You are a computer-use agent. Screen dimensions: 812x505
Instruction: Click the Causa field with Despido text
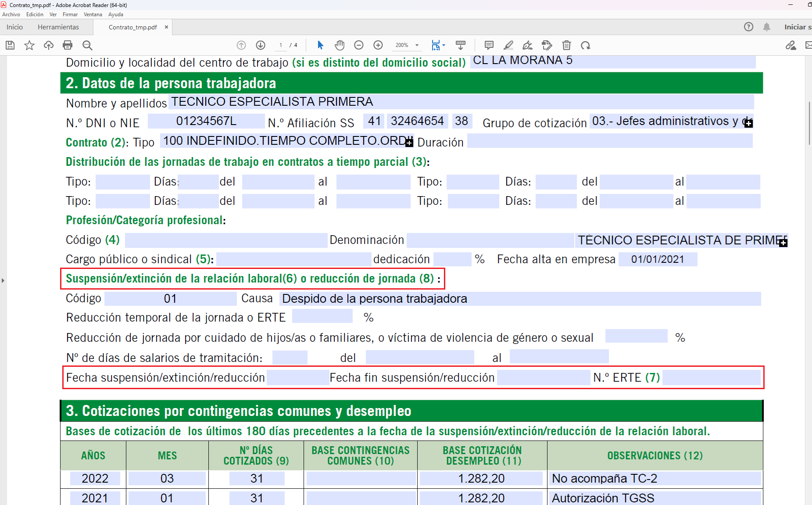[520, 299]
